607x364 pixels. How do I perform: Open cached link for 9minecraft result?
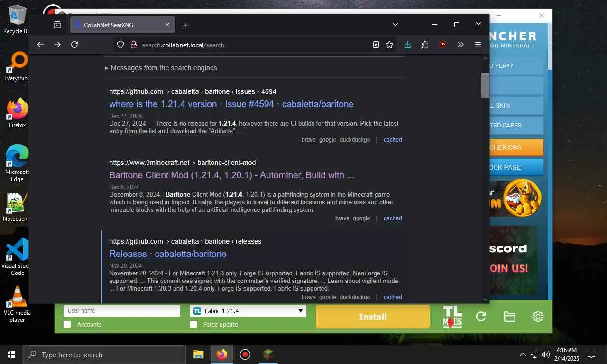point(393,218)
